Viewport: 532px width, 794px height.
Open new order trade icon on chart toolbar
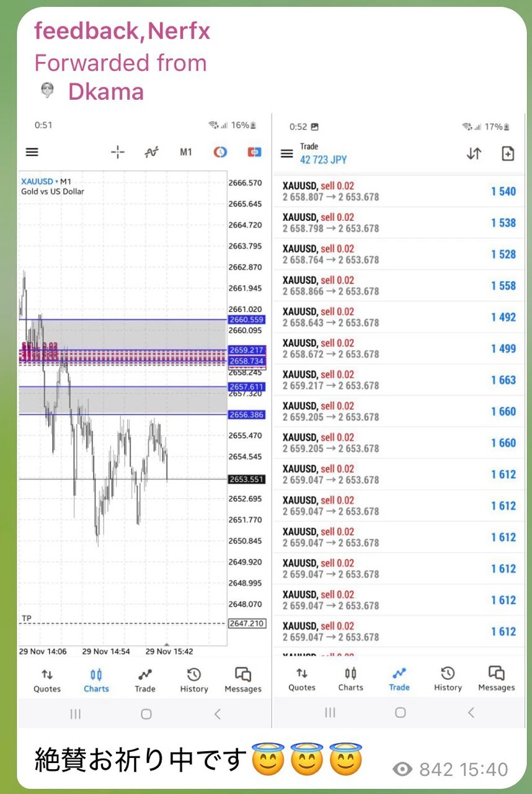pos(254,152)
